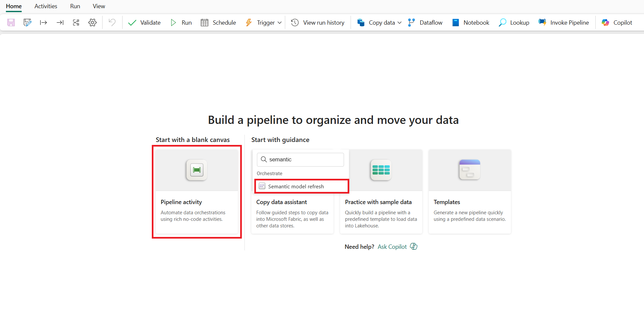Click the Run label beside the play icon
This screenshot has width=644, height=326.
(x=187, y=23)
